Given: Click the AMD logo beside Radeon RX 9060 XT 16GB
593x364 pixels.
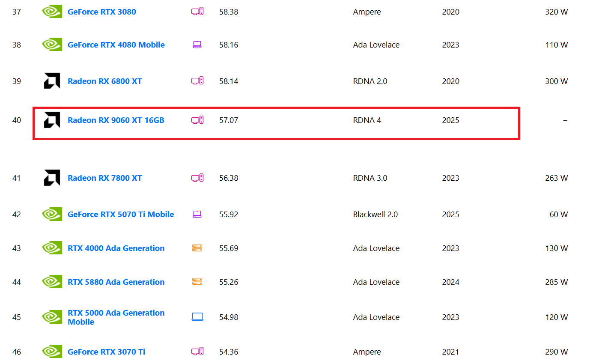Looking at the screenshot, I should [52, 120].
